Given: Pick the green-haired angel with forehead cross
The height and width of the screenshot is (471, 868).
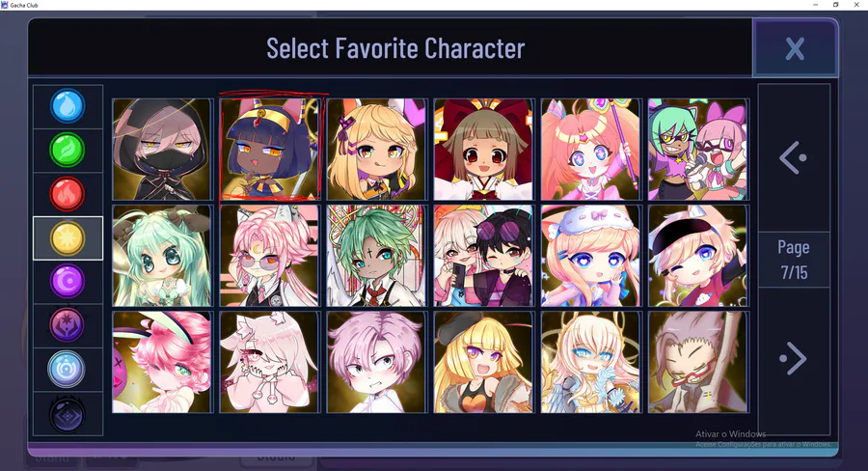Looking at the screenshot, I should point(376,256).
